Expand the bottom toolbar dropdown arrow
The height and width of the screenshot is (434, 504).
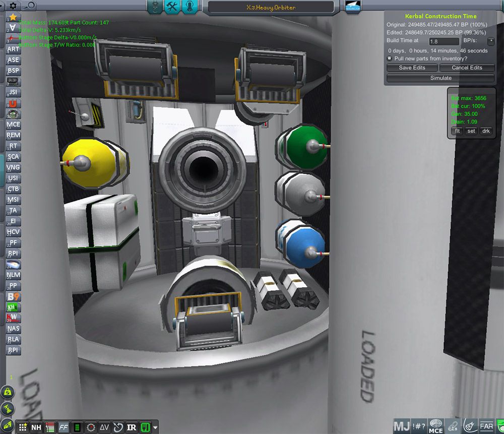click(156, 427)
